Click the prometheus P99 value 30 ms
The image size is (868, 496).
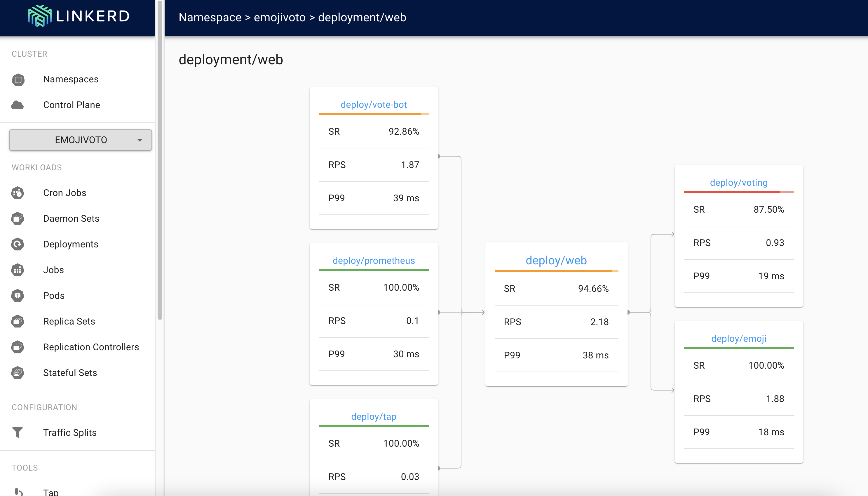pyautogui.click(x=406, y=354)
